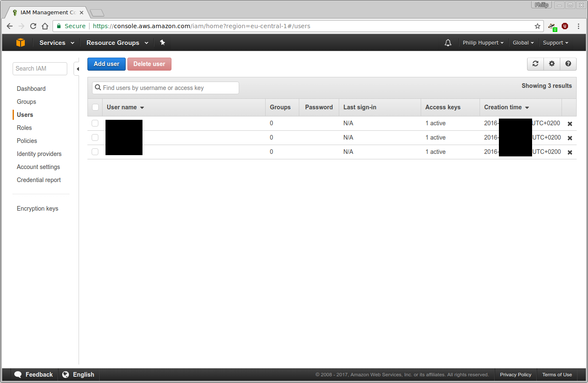
Task: Remove the first user row via its X icon
Action: (570, 123)
